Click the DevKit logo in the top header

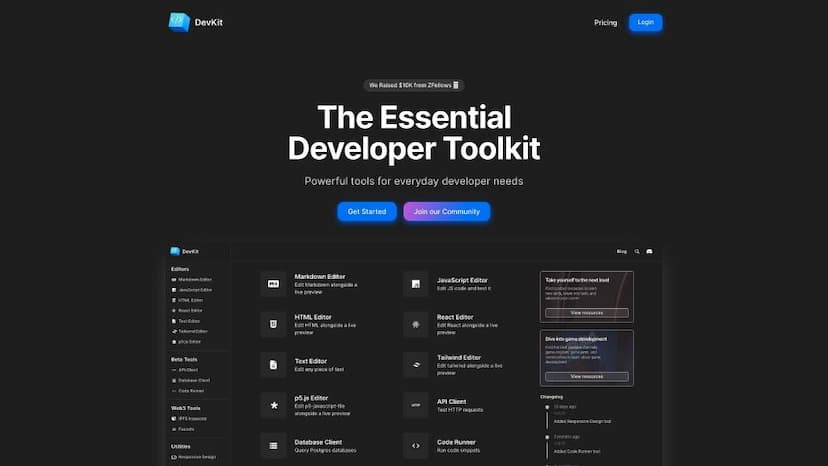click(195, 22)
